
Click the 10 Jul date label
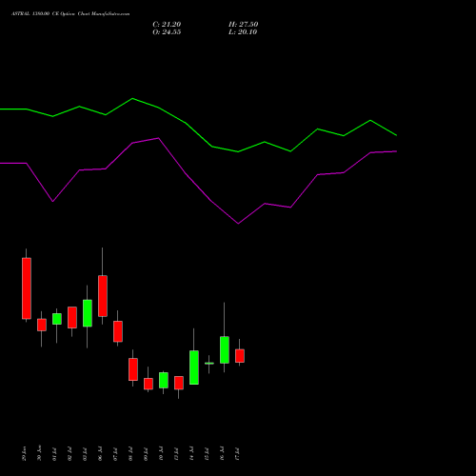pyautogui.click(x=161, y=453)
